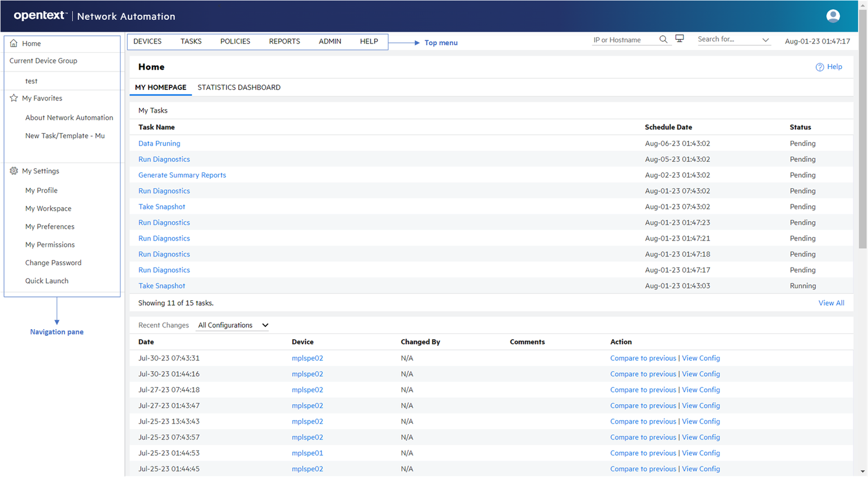Compare to previous for Jul-25-23 01:44:45
This screenshot has width=868, height=477.
tap(643, 469)
